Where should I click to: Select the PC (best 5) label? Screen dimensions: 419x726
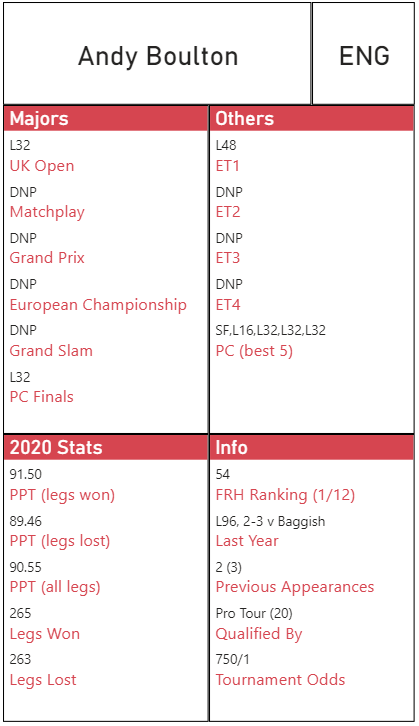tap(254, 351)
